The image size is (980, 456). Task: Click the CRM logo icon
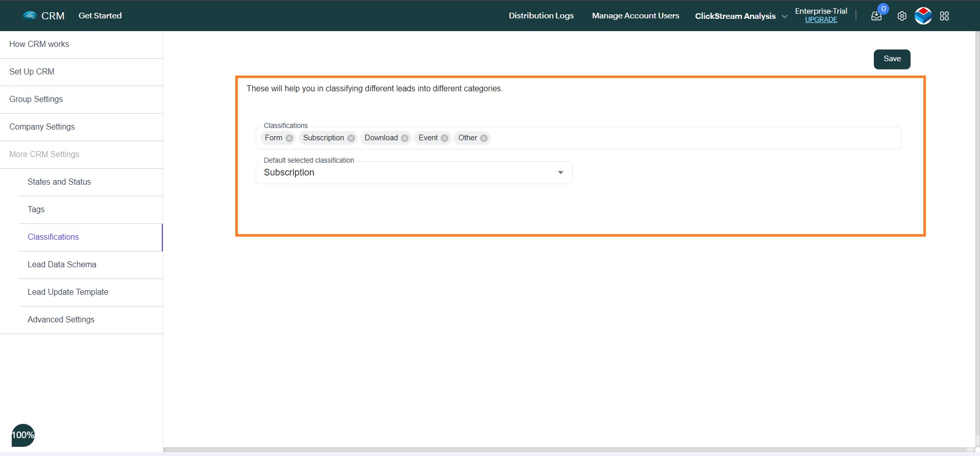(x=30, y=15)
